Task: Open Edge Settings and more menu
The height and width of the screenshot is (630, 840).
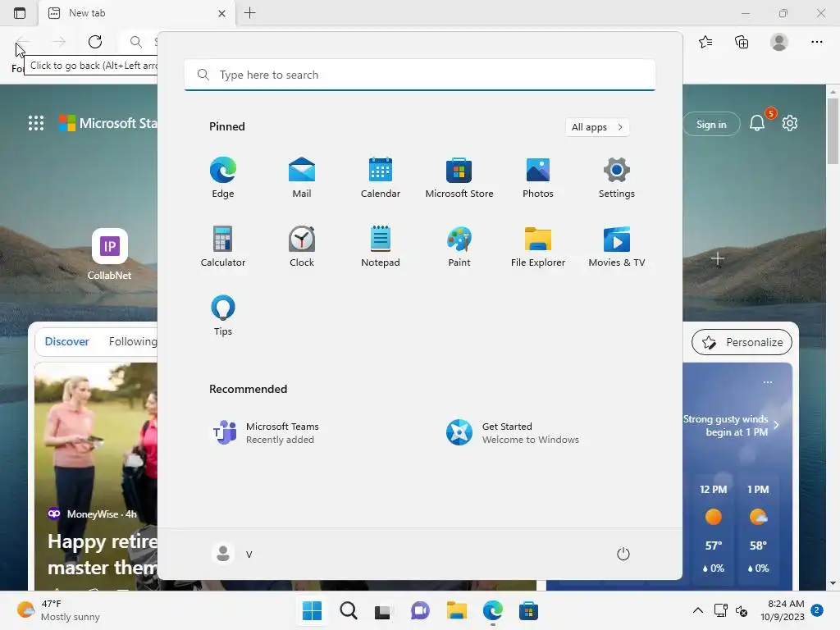Action: coord(816,42)
